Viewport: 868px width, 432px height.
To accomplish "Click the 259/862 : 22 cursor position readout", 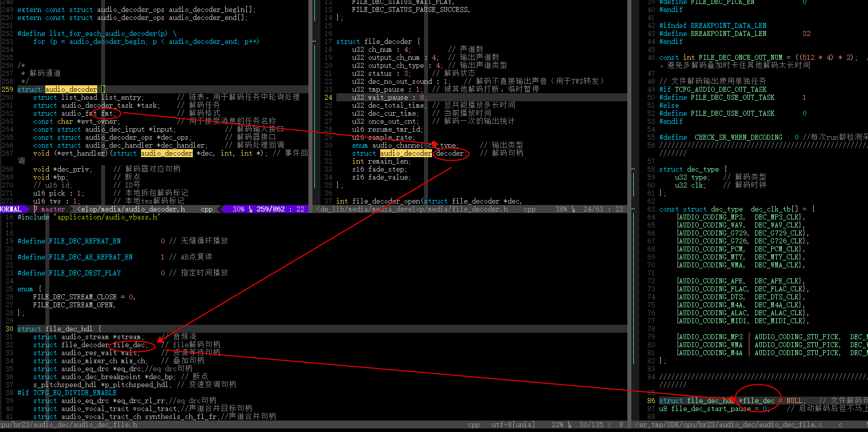I will (281, 209).
